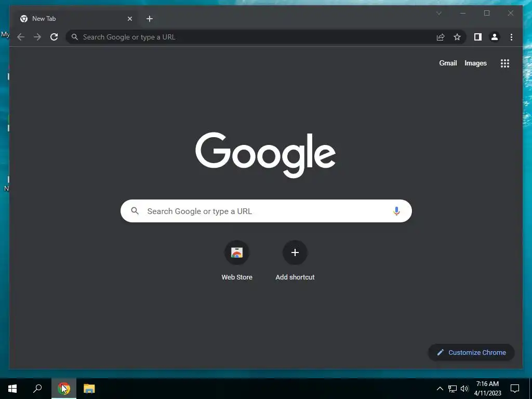Open the Chrome three-dot menu
532x399 pixels.
pyautogui.click(x=511, y=37)
